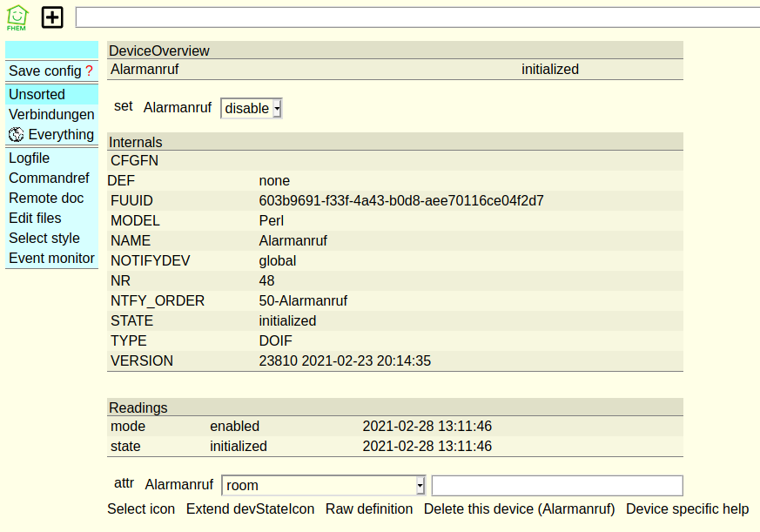Click the FHEM house logo icon
Image resolution: width=760 pixels, height=532 pixels.
17,17
